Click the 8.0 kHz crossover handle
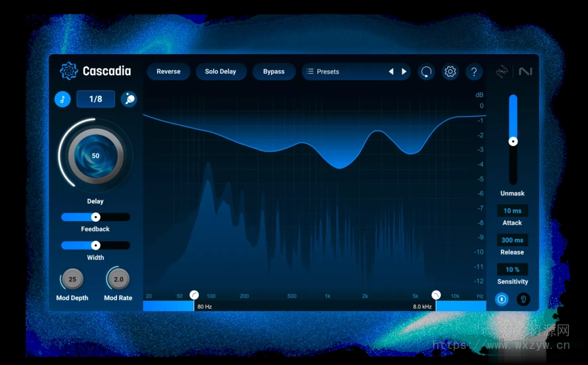588x365 pixels. pyautogui.click(x=435, y=295)
